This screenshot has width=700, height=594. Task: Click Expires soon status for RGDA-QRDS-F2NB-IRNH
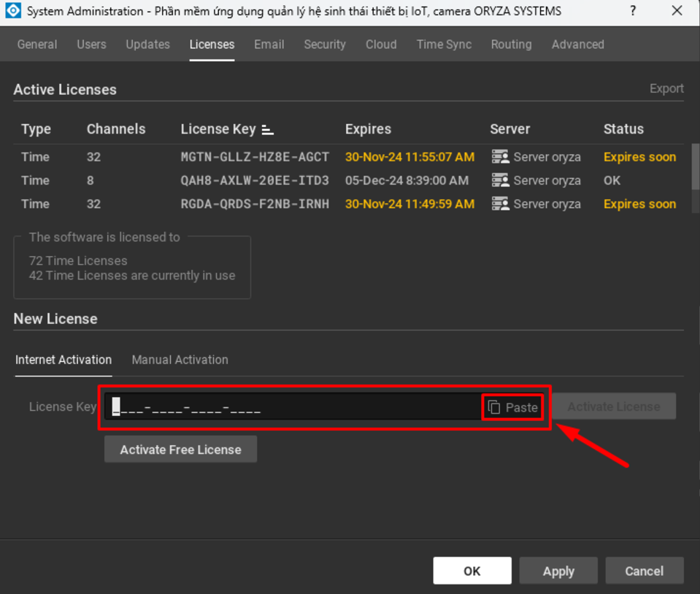click(x=639, y=204)
